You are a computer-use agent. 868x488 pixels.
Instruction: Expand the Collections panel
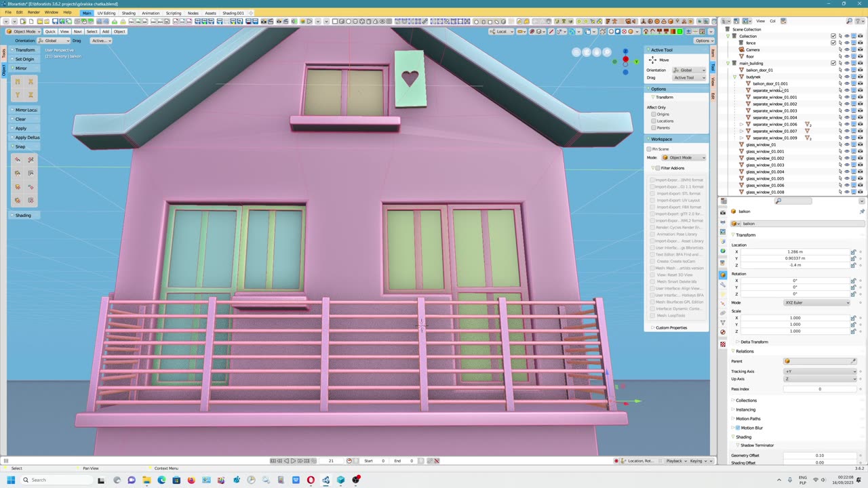pos(746,400)
